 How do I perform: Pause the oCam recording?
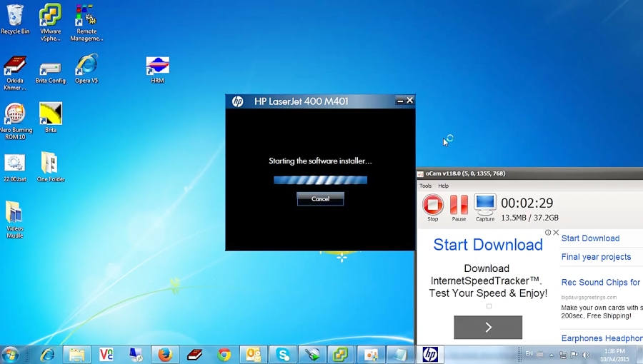(x=459, y=208)
